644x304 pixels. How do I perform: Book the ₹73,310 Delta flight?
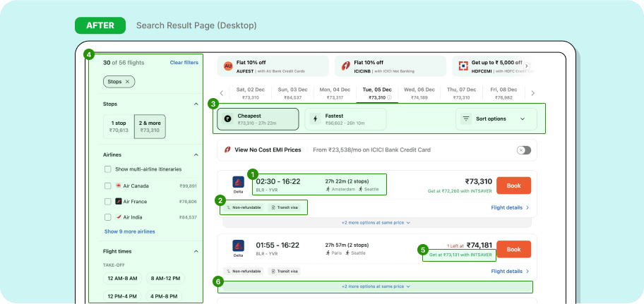(x=513, y=185)
